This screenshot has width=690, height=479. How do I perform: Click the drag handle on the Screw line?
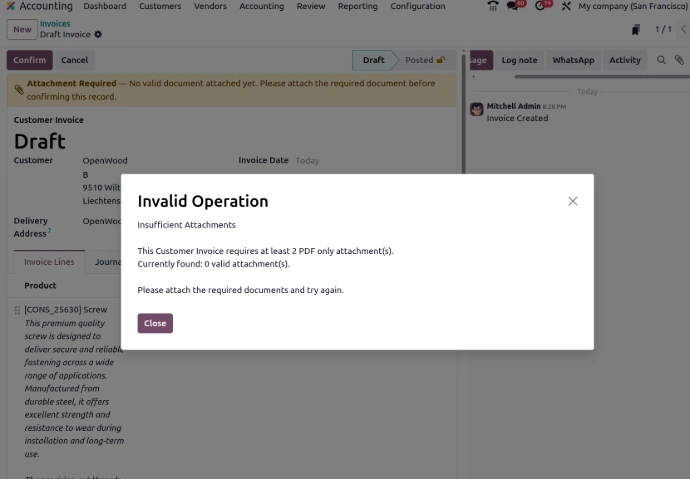click(x=17, y=310)
